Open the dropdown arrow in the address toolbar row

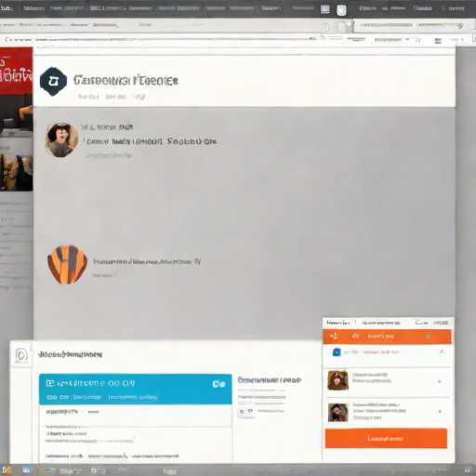click(x=407, y=40)
